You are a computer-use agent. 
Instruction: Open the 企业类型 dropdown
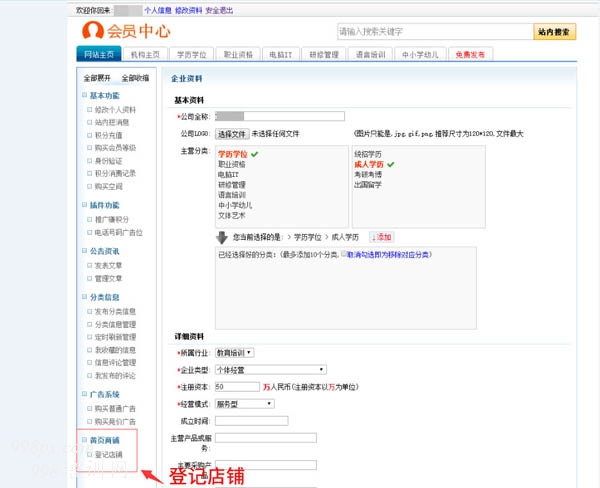[270, 369]
